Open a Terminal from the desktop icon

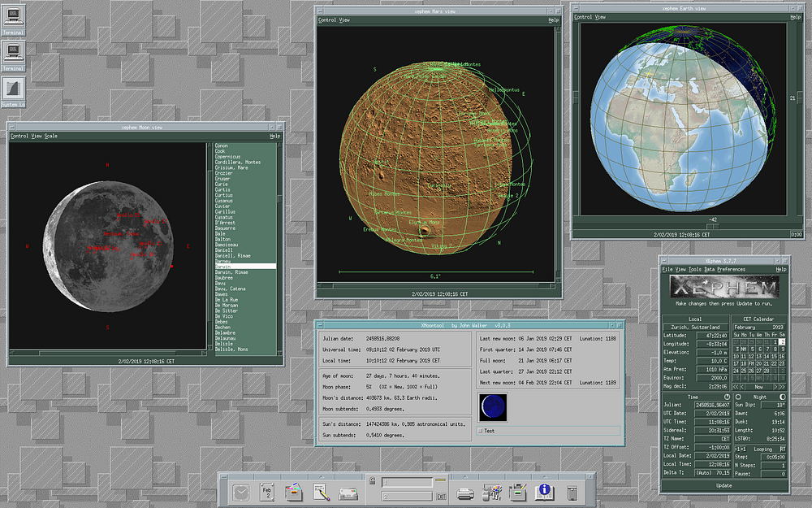[12, 16]
